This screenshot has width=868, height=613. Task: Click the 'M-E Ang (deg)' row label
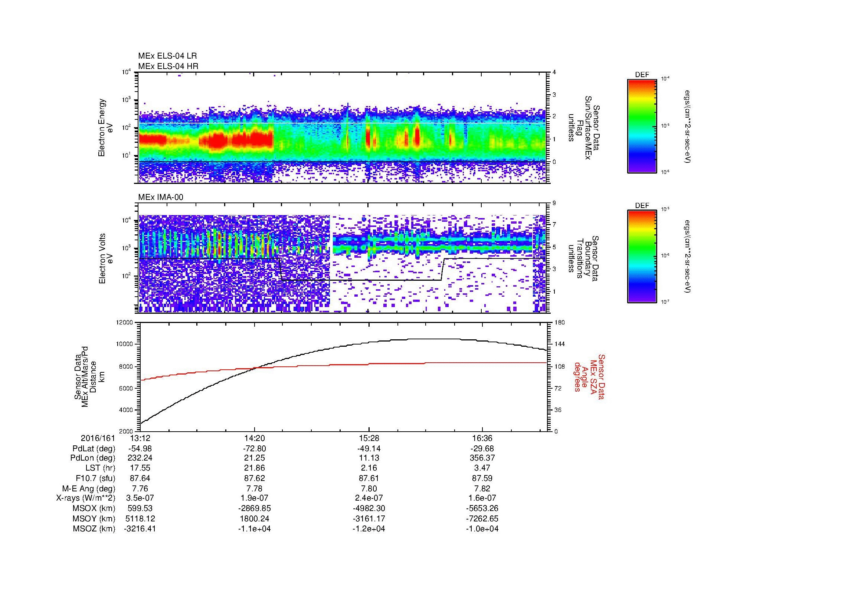(x=89, y=488)
